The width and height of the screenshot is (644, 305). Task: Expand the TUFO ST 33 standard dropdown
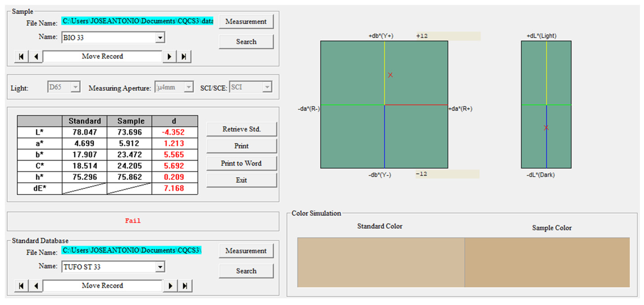(x=160, y=267)
